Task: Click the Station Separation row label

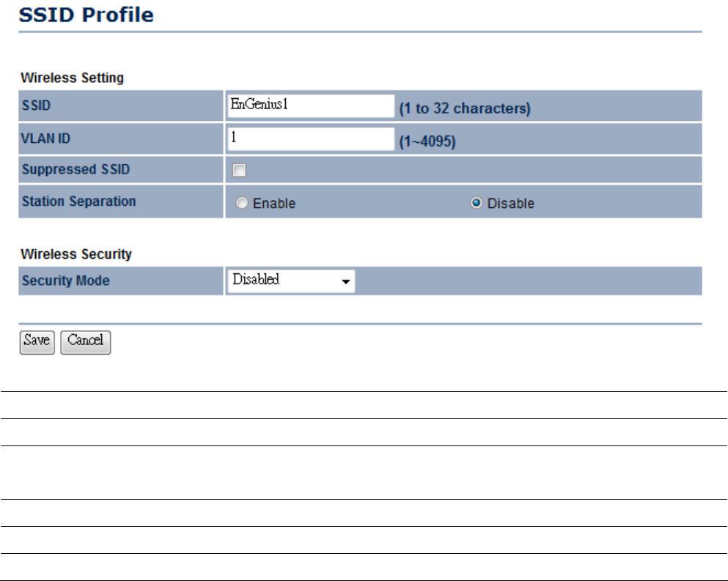Action: tap(79, 201)
